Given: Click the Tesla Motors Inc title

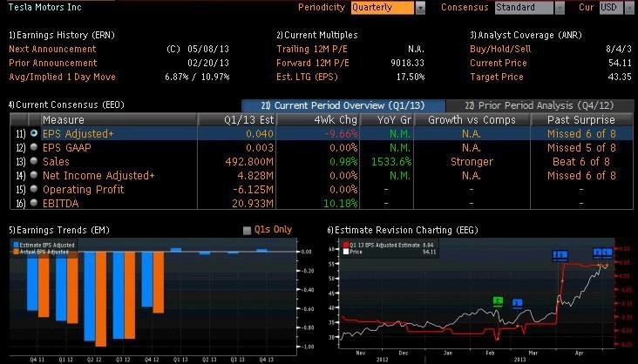Looking at the screenshot, I should pyautogui.click(x=44, y=7).
